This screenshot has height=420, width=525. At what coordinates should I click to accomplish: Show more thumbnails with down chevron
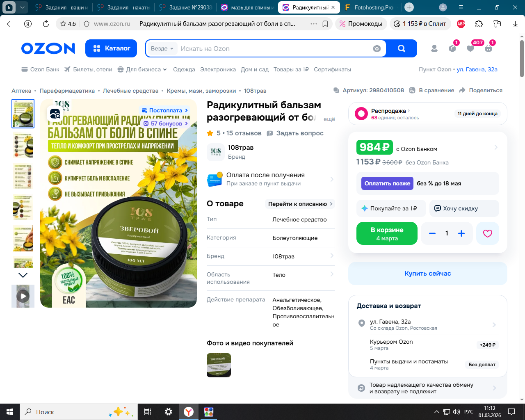23,275
